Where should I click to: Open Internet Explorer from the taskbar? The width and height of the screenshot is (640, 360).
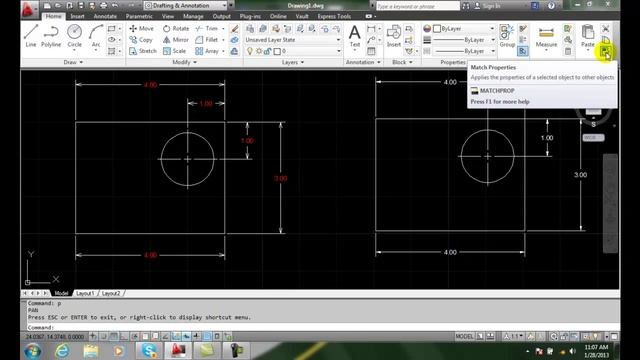(x=62, y=351)
